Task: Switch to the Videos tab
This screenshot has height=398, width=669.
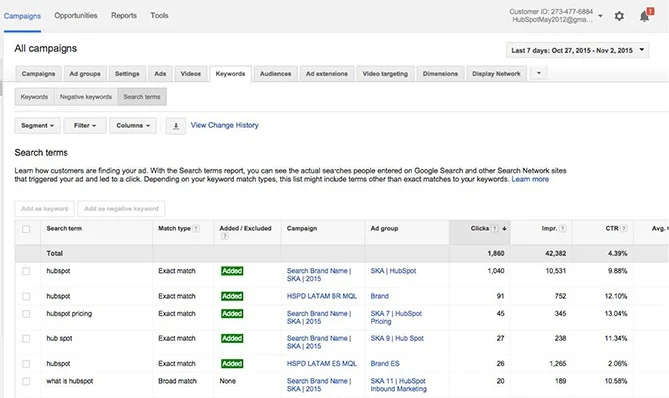Action: (x=190, y=74)
